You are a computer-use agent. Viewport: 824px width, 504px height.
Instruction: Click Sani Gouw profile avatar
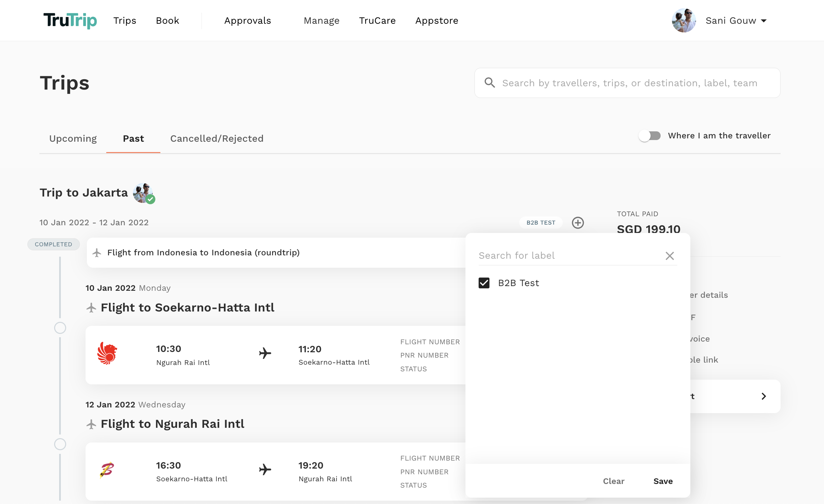[684, 20]
